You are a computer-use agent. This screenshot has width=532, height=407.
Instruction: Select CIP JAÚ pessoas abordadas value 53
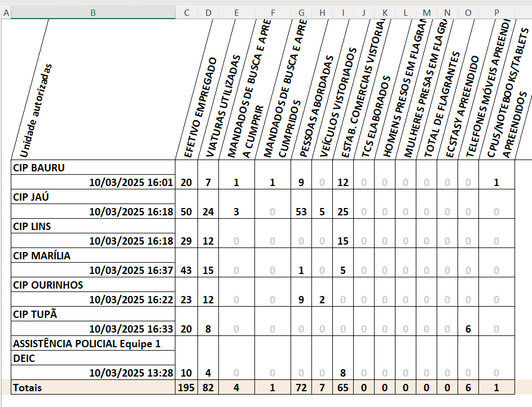pyautogui.click(x=301, y=211)
